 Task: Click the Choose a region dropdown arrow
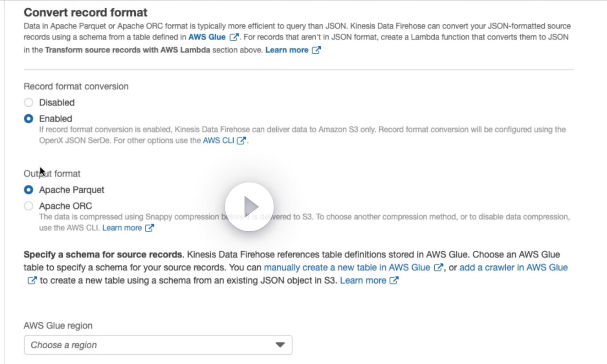click(x=280, y=345)
